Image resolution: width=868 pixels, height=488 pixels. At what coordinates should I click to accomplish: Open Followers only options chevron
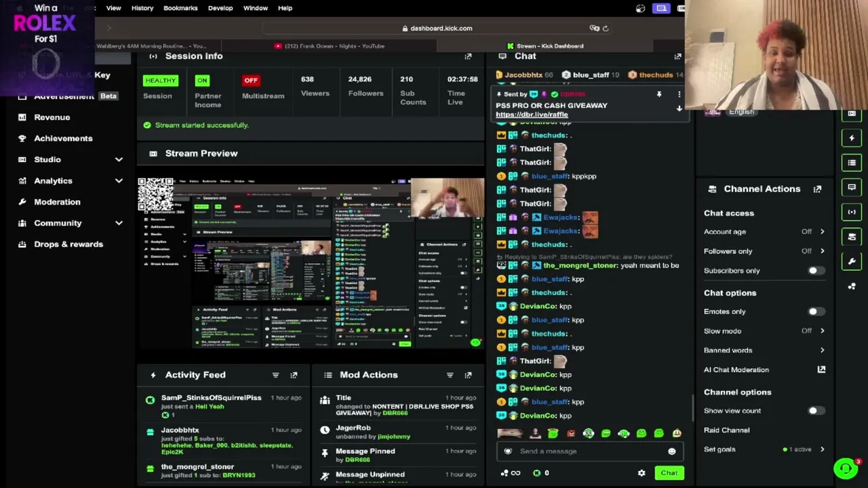pyautogui.click(x=822, y=251)
